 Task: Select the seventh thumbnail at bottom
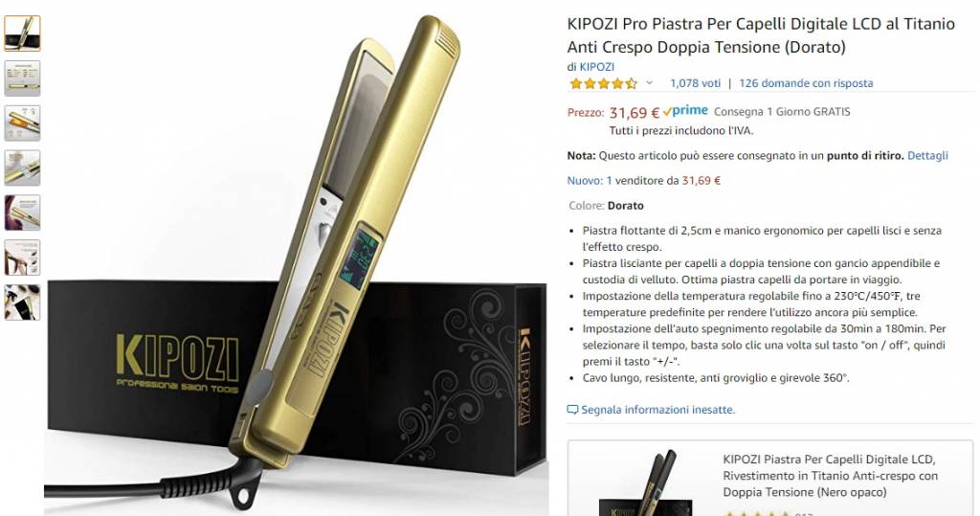pos(23,303)
